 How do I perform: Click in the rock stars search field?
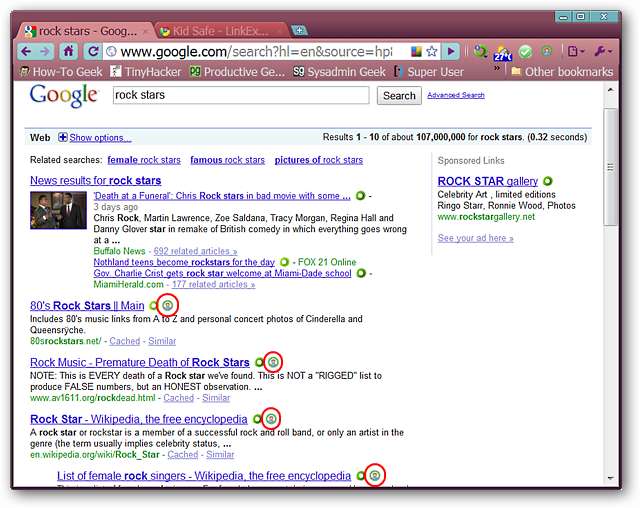[240, 96]
